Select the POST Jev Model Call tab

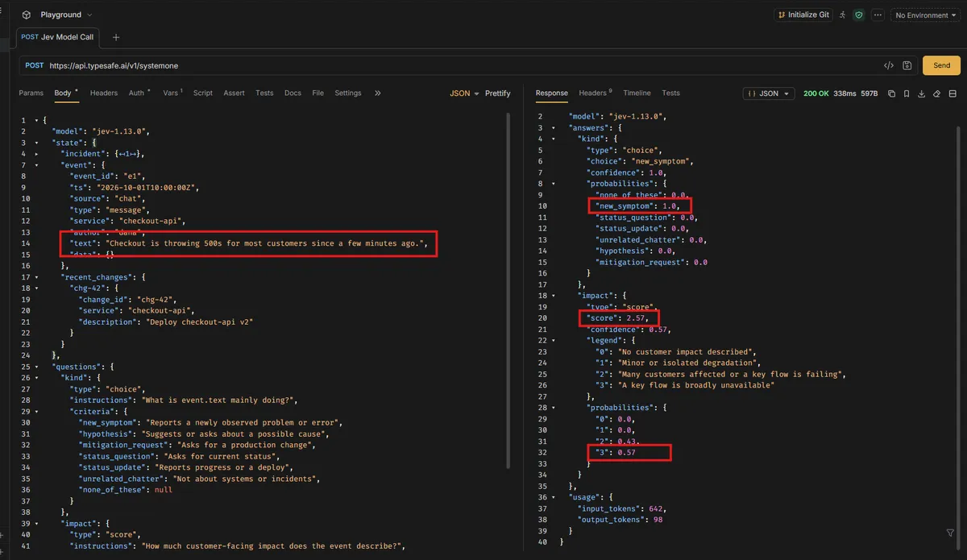(x=57, y=37)
